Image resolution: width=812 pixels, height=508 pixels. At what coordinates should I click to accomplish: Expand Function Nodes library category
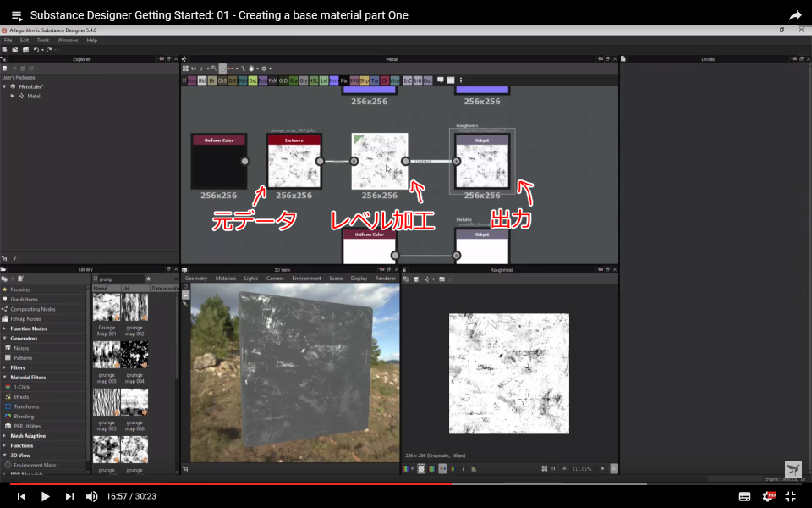click(5, 329)
